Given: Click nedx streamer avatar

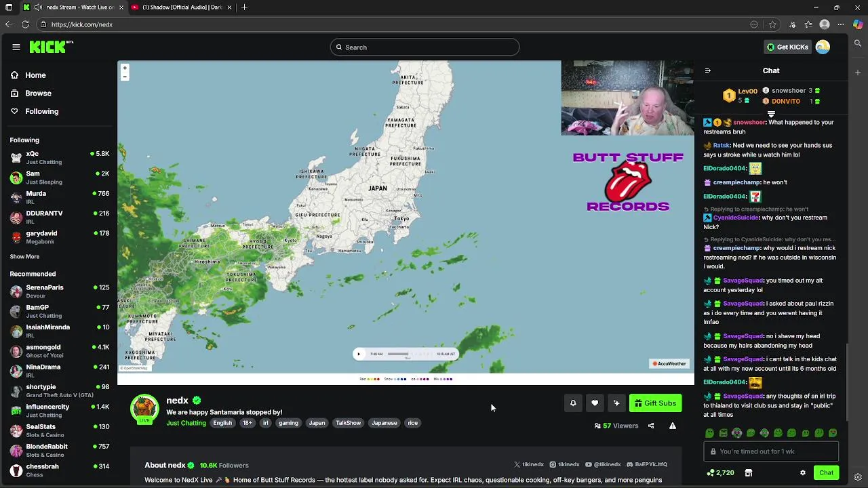Looking at the screenshot, I should (144, 408).
